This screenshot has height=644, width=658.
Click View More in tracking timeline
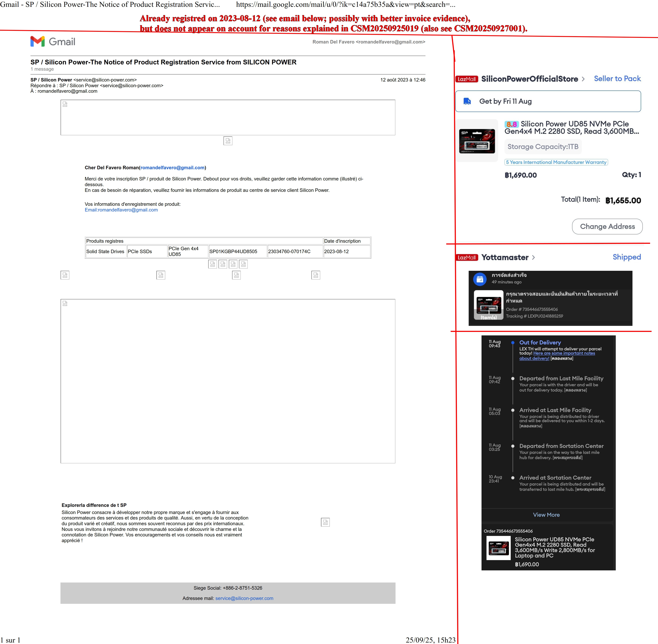[546, 515]
